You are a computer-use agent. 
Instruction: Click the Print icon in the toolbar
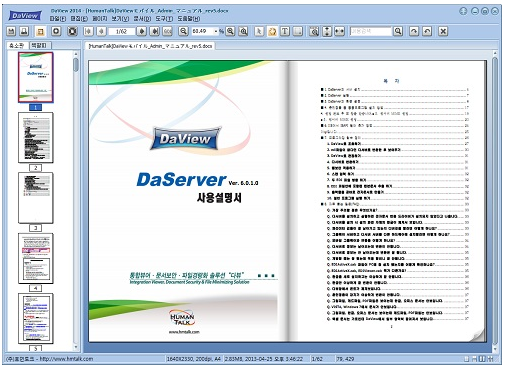point(24,31)
